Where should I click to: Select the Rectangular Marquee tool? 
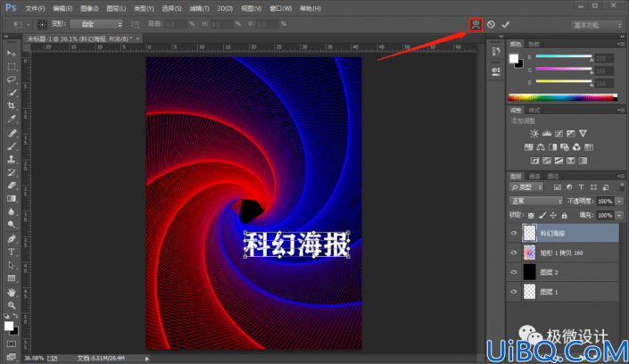pyautogui.click(x=12, y=67)
